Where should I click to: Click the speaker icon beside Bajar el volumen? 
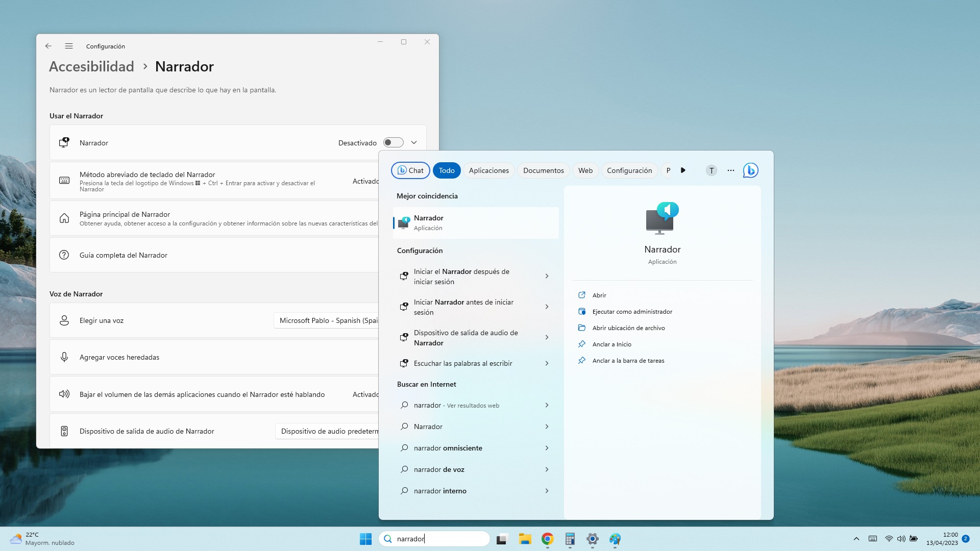(64, 394)
